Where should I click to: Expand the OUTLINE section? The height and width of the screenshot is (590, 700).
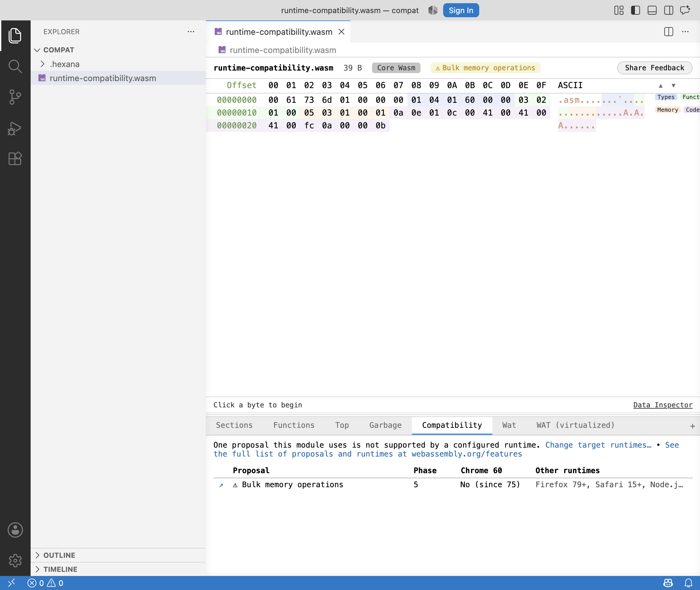118,555
